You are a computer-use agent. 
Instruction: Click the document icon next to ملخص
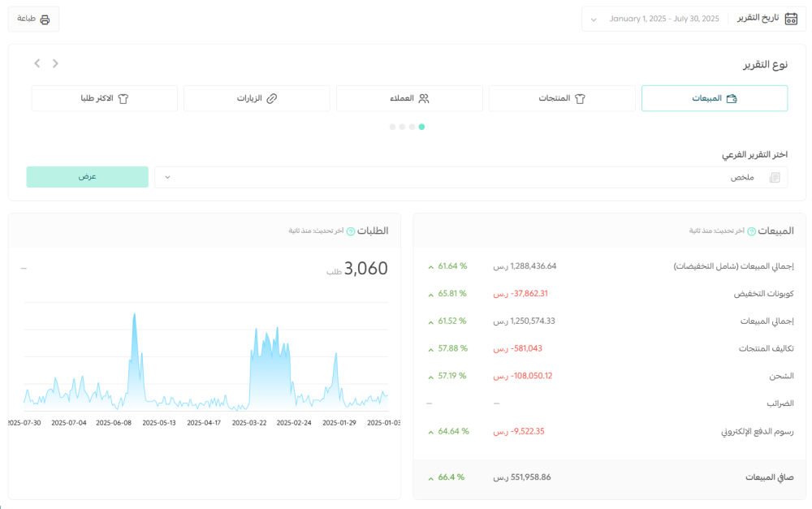click(774, 178)
